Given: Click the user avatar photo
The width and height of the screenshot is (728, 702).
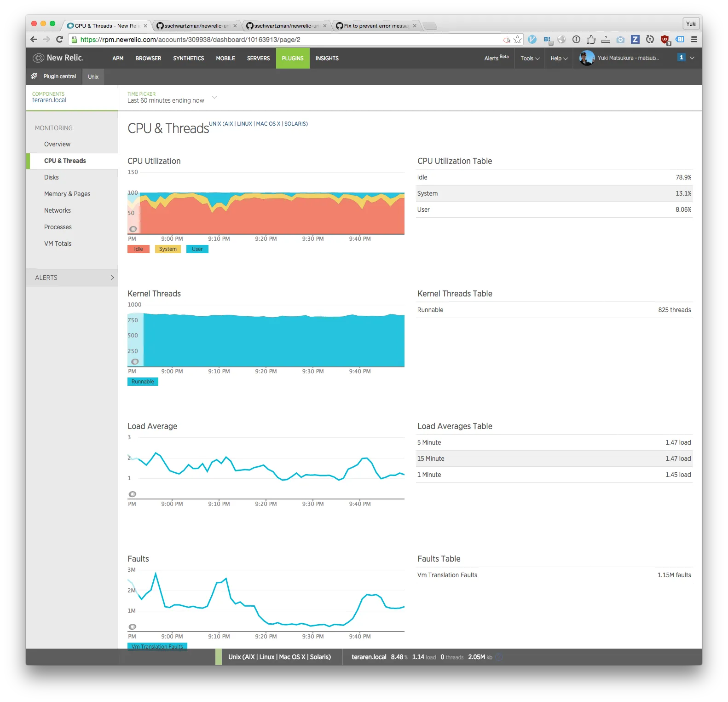Looking at the screenshot, I should coord(587,58).
